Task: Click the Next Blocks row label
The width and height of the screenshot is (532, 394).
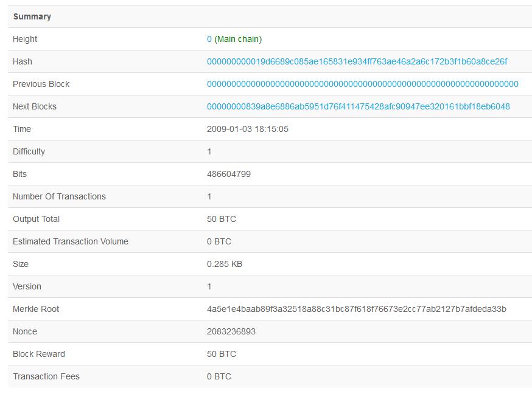Action: pyautogui.click(x=35, y=106)
